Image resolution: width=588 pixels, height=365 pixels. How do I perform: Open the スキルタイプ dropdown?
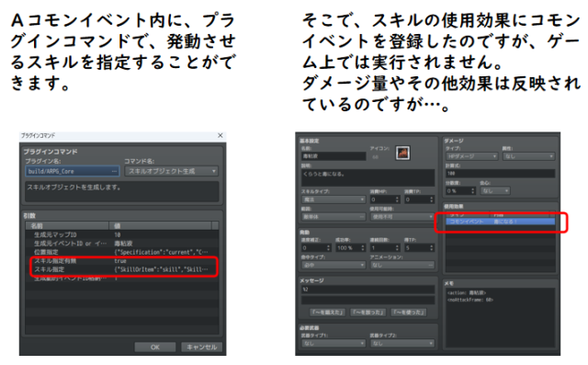pyautogui.click(x=334, y=200)
